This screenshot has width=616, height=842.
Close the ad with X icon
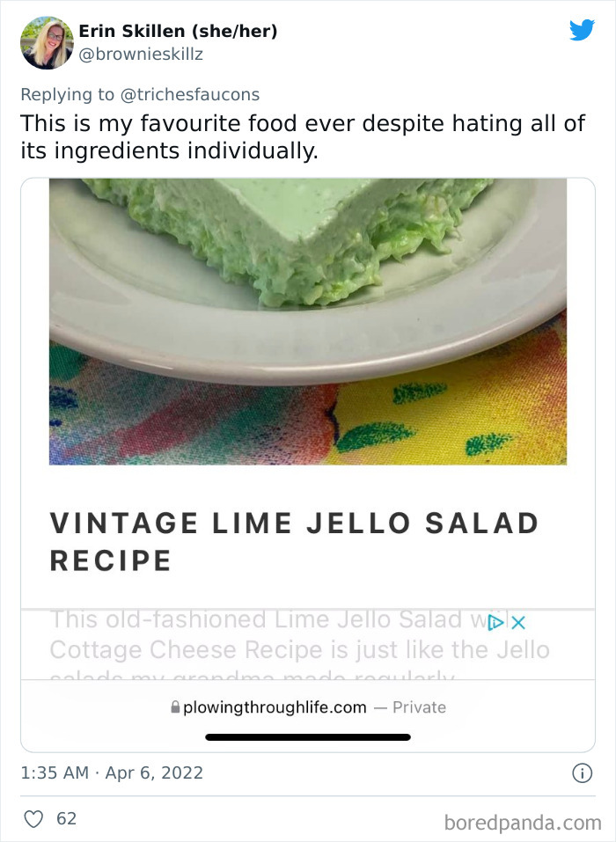[518, 623]
